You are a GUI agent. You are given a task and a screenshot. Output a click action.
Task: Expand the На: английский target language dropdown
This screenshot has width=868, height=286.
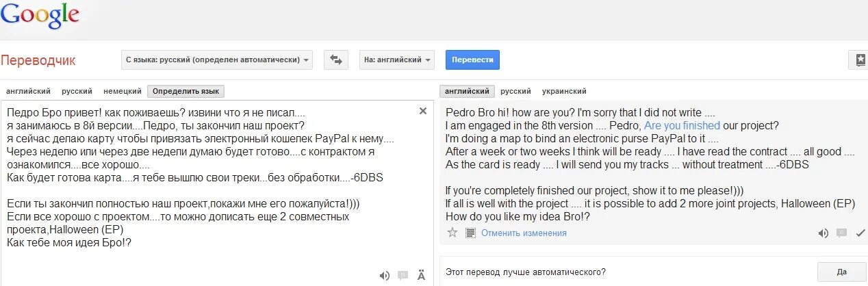(x=397, y=60)
